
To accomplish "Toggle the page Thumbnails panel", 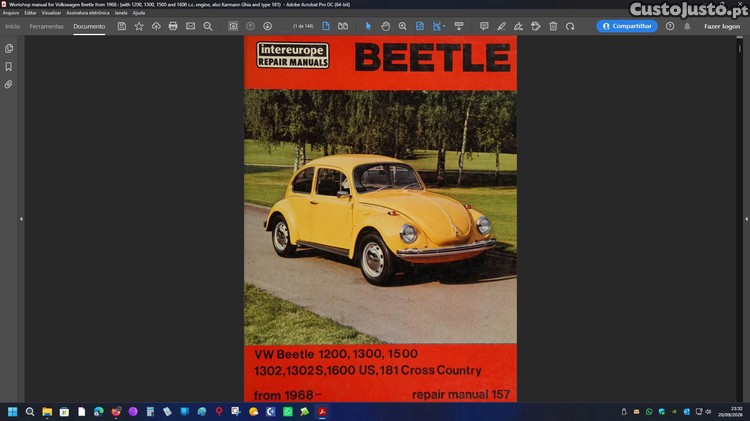I will 9,48.
